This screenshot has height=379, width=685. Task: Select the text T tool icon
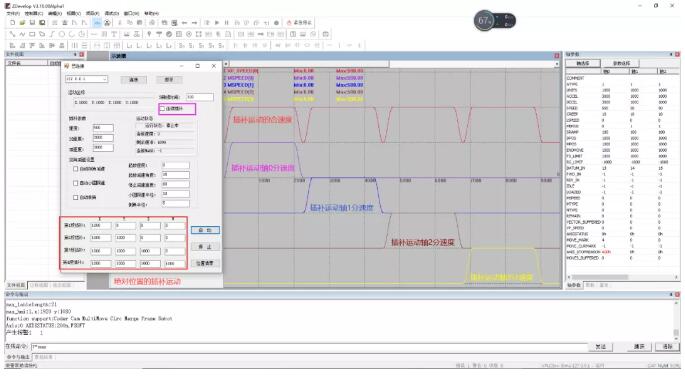coord(114,34)
